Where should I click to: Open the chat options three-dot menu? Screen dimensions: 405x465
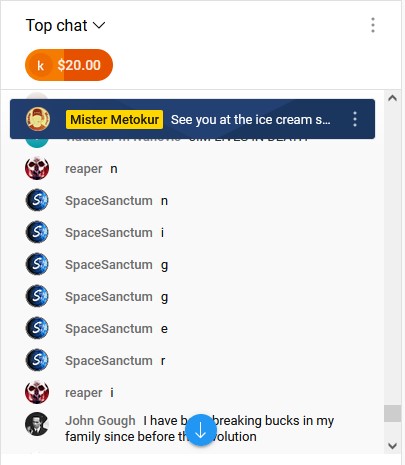pyautogui.click(x=373, y=25)
